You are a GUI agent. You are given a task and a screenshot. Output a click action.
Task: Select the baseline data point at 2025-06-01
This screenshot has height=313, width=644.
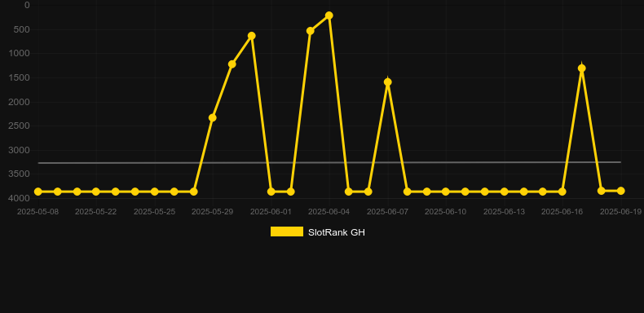click(x=271, y=192)
